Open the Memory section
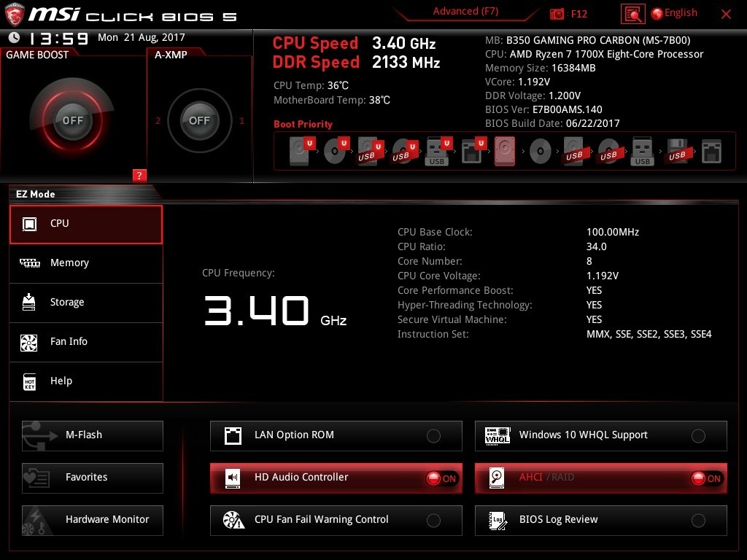 coord(86,263)
